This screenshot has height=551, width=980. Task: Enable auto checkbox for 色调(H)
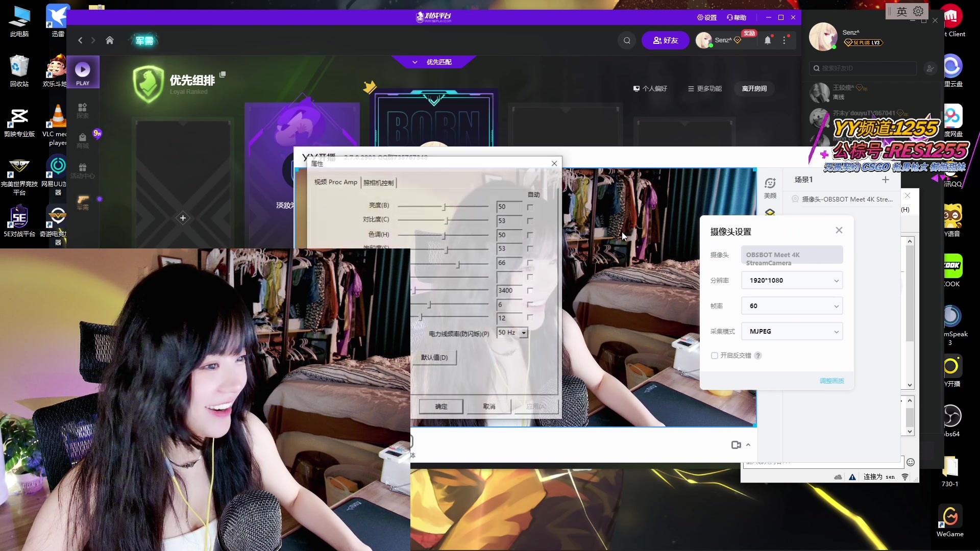(530, 235)
